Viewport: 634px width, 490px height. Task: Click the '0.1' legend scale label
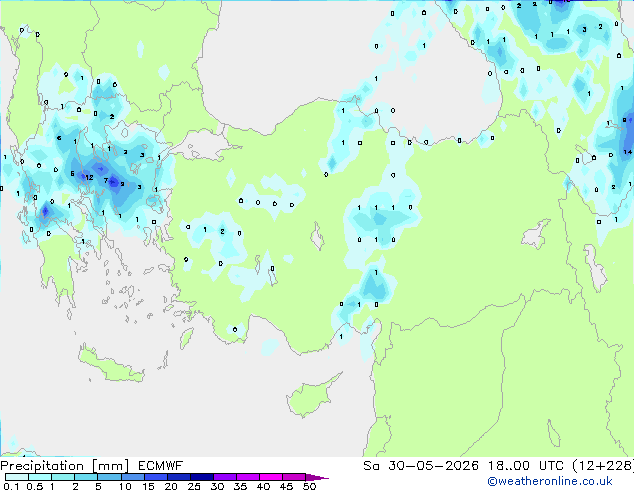(11, 486)
